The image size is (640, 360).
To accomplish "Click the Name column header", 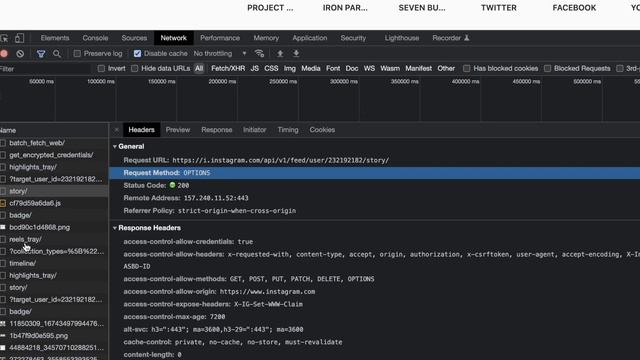I will pos(54,130).
